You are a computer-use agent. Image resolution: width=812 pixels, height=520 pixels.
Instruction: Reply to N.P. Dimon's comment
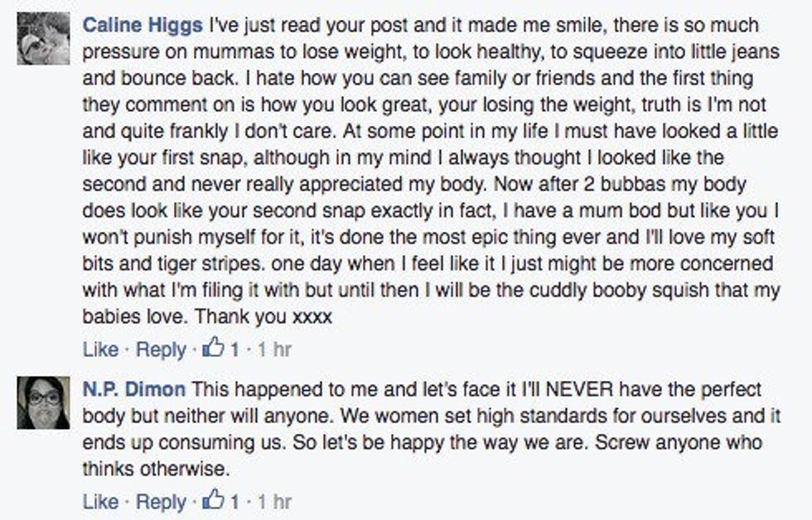point(161,502)
